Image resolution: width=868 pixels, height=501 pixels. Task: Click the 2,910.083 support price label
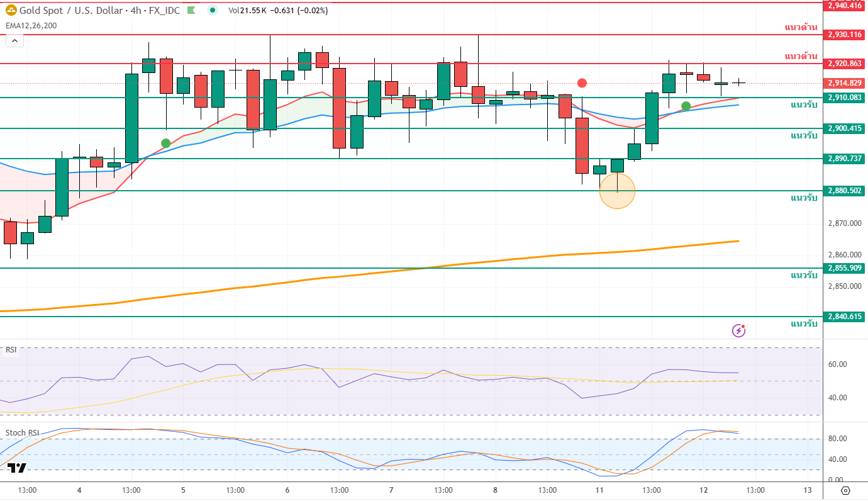tap(845, 98)
